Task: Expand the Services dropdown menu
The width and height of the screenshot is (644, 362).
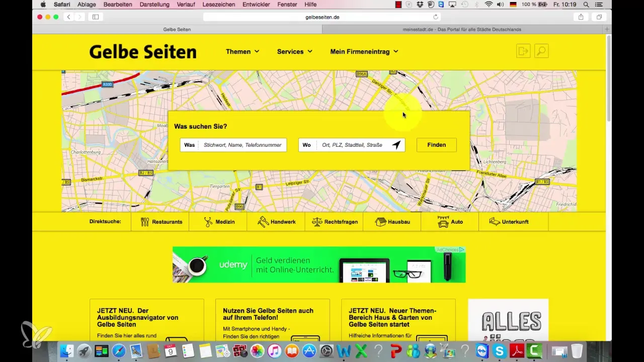Action: tap(294, 51)
